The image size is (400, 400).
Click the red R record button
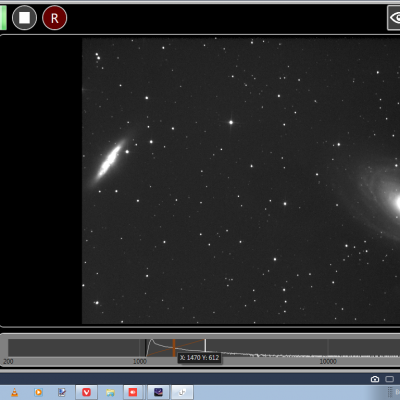click(55, 18)
